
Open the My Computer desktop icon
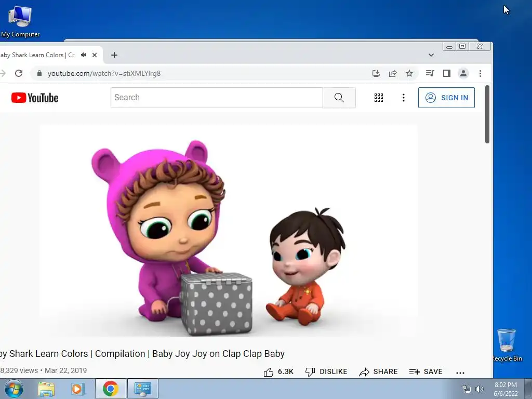[x=20, y=21]
